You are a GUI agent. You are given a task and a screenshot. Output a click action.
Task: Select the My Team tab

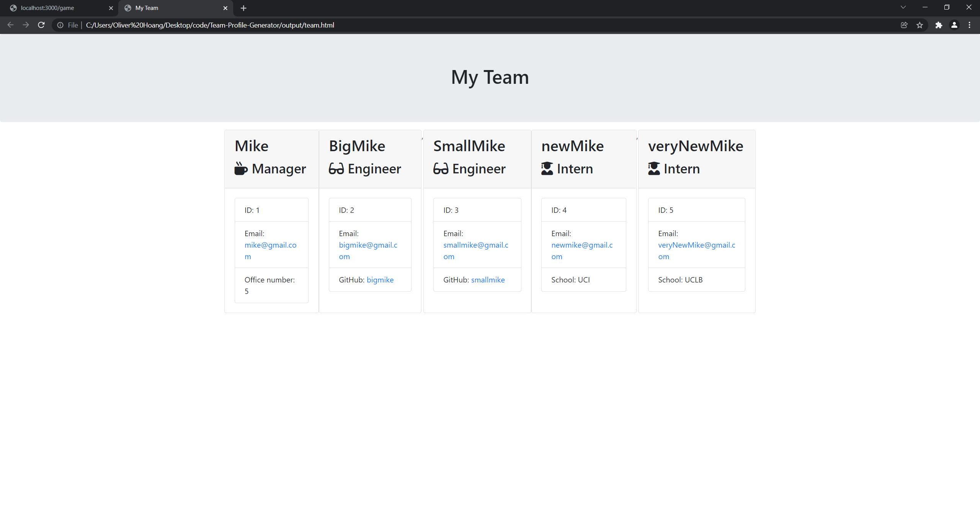[x=147, y=8]
